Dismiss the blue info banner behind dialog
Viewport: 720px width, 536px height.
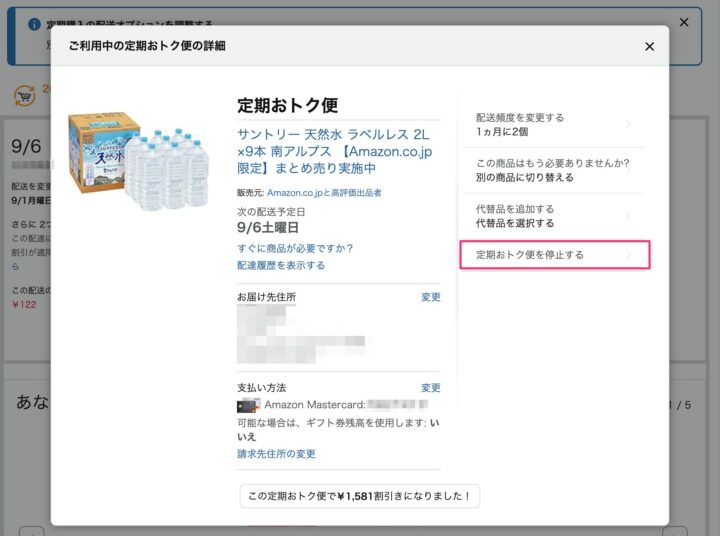point(684,22)
